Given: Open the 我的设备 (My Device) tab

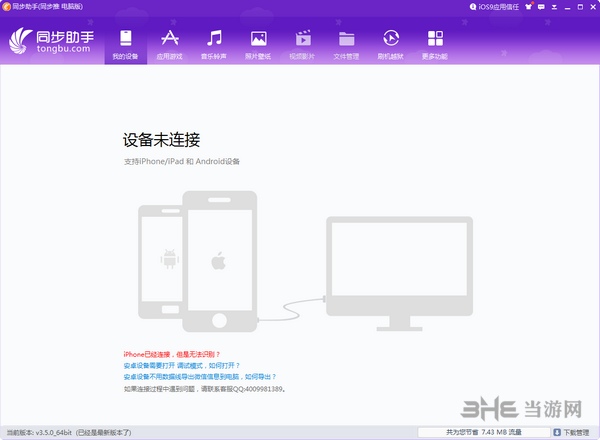Looking at the screenshot, I should (x=126, y=44).
